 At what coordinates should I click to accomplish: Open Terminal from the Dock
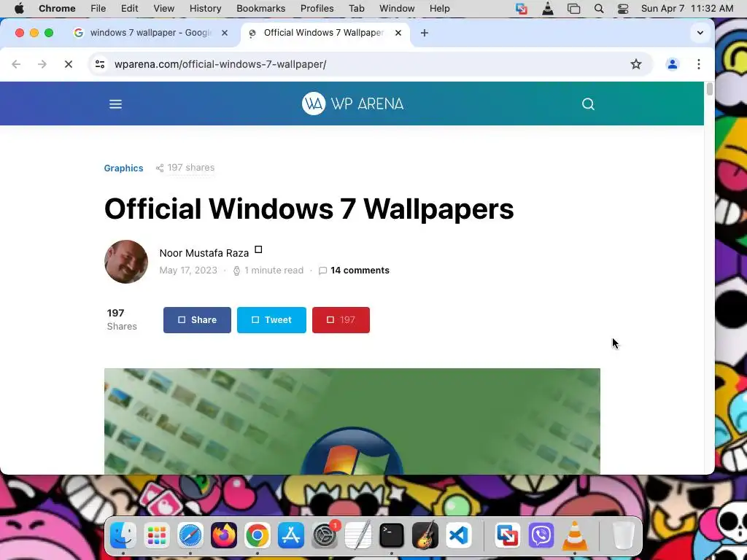pos(392,536)
